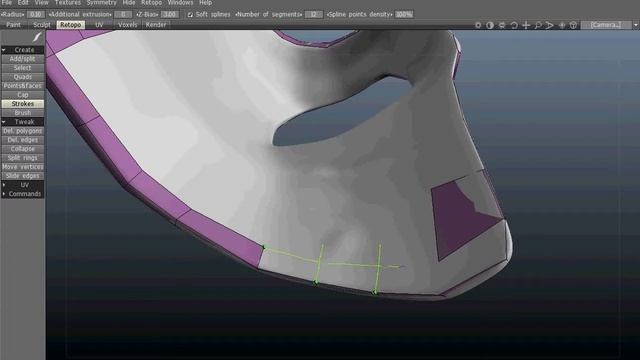Select the Add/split tool
Viewport: 640px width, 360px height.
pos(23,59)
